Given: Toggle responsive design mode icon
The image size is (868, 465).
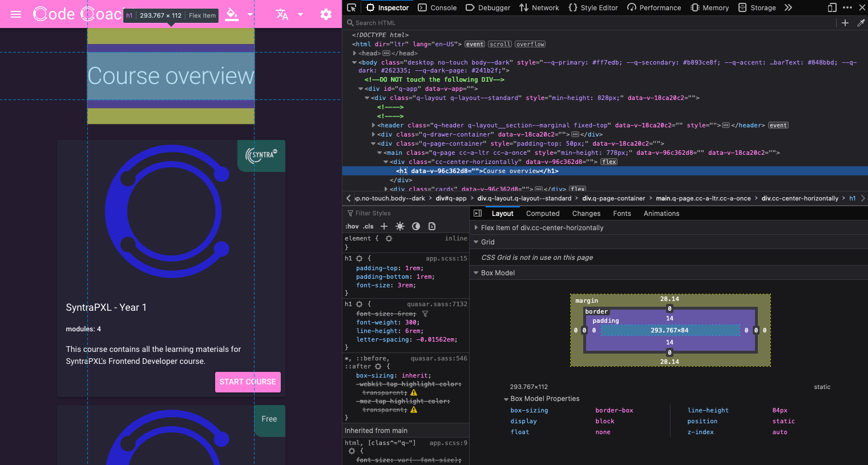Looking at the screenshot, I should click(x=831, y=7).
